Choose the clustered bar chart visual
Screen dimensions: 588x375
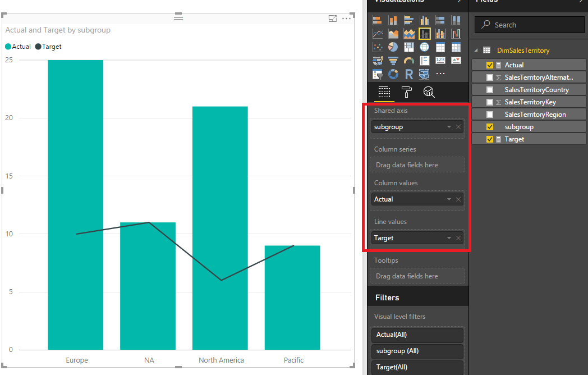point(409,20)
